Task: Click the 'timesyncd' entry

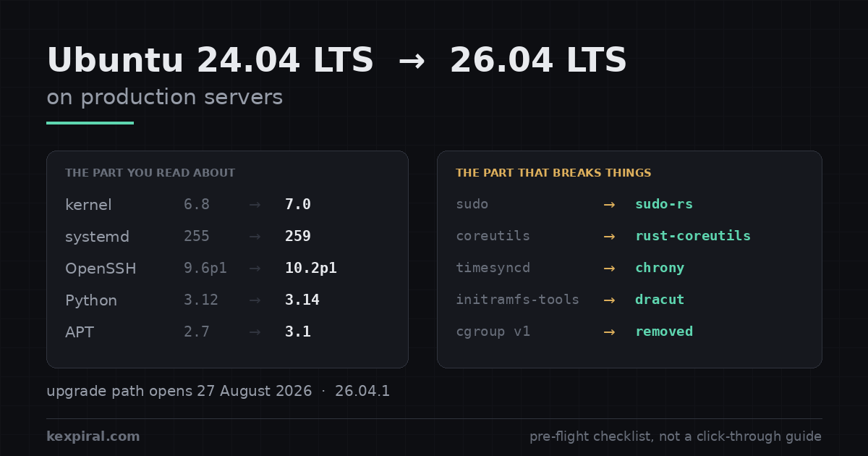Action: pos(493,268)
